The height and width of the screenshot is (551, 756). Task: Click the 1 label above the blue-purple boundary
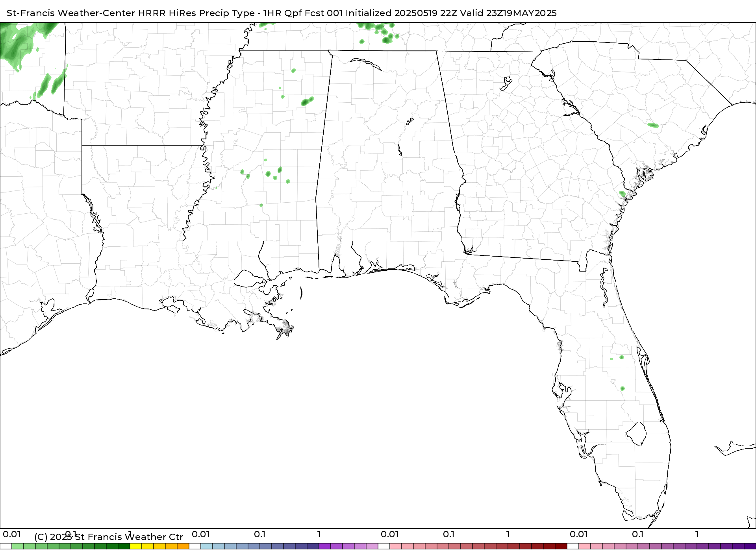click(319, 534)
